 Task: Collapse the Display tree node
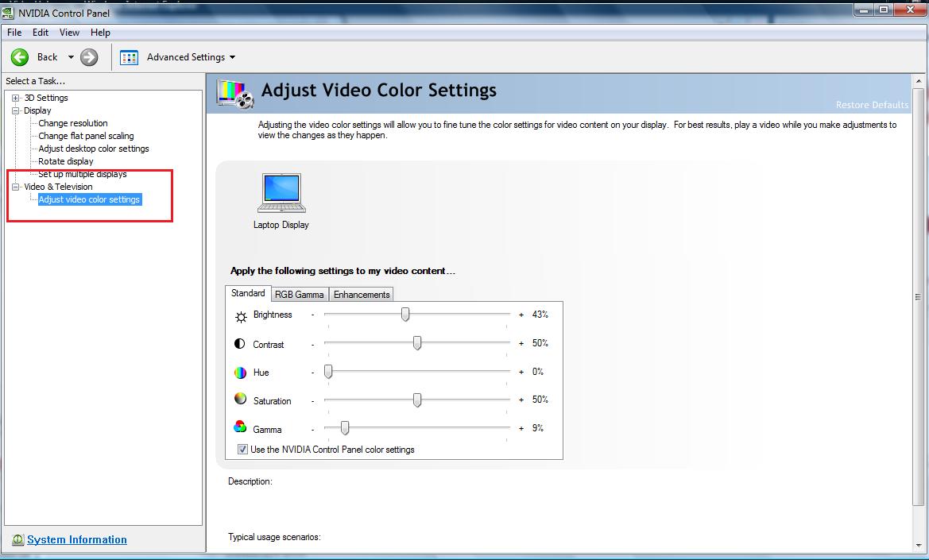point(16,110)
